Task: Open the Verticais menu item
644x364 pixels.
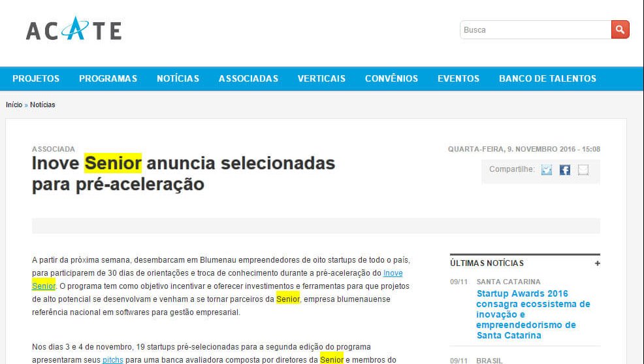Action: (x=321, y=78)
